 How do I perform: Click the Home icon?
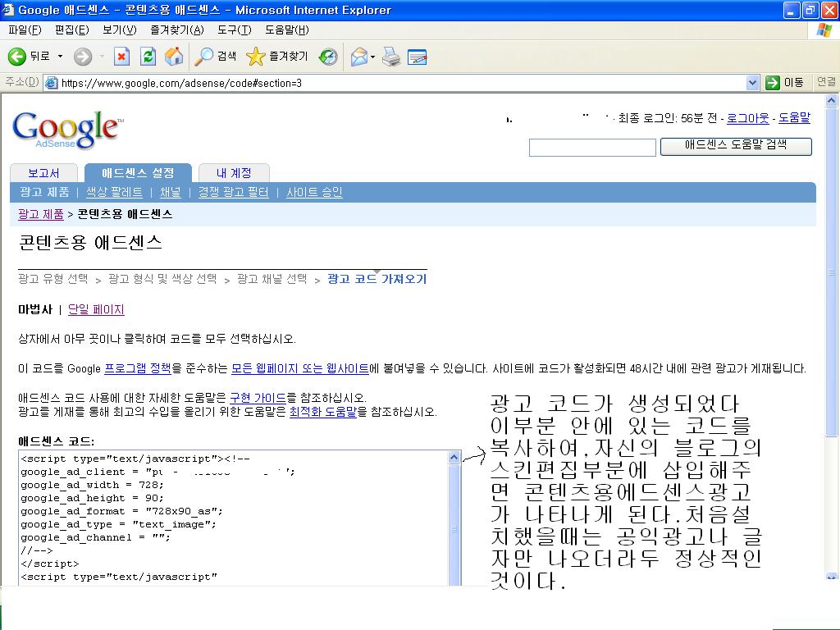174,57
